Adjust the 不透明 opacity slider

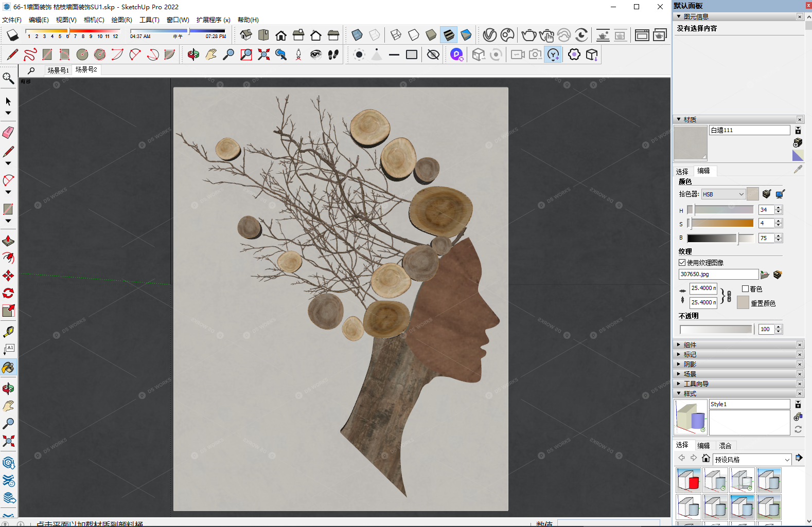[x=716, y=329]
